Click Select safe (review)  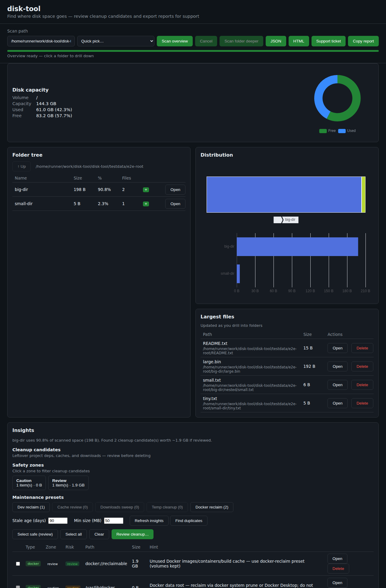coord(35,534)
